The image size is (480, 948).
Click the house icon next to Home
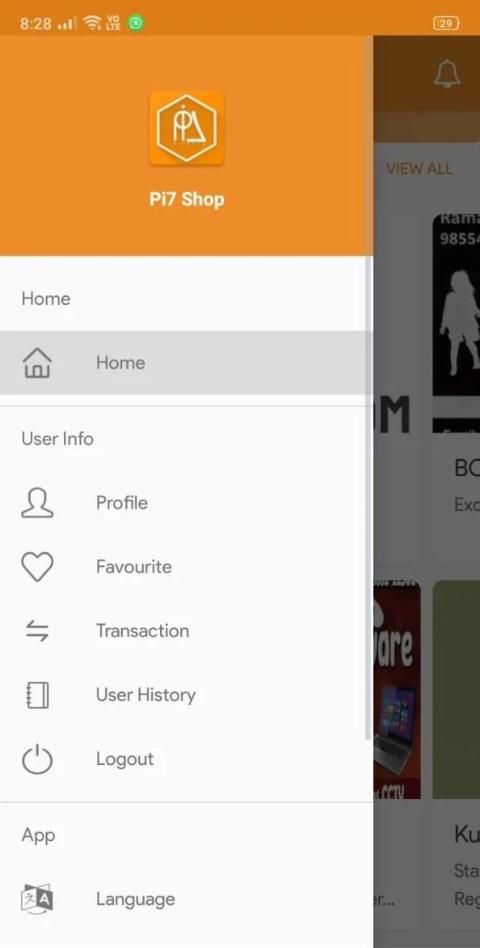(x=37, y=363)
